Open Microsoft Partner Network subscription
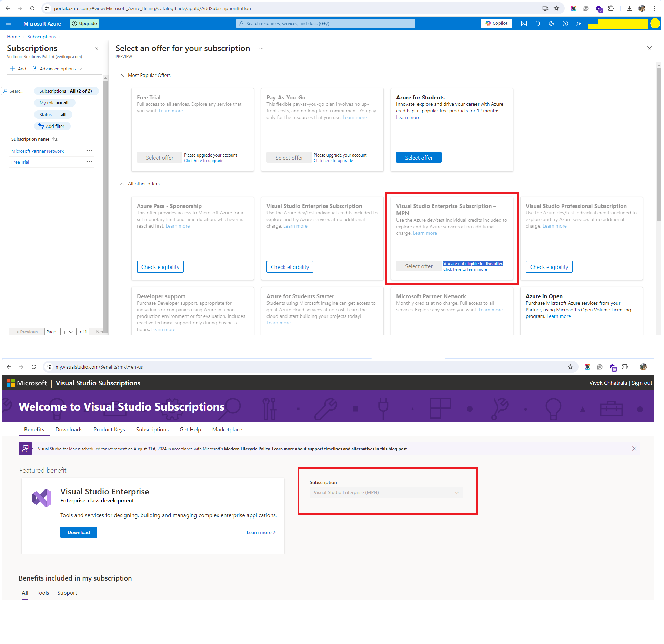The height and width of the screenshot is (644, 664). pyautogui.click(x=38, y=151)
